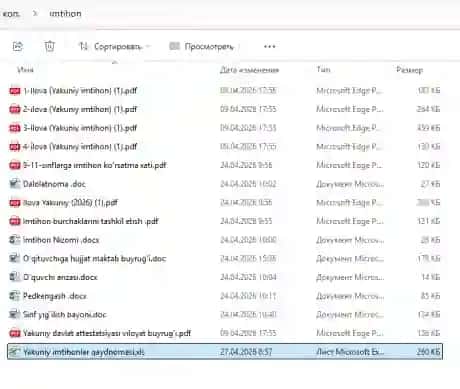Sort by the Тип column header
460x389 pixels.
[323, 69]
